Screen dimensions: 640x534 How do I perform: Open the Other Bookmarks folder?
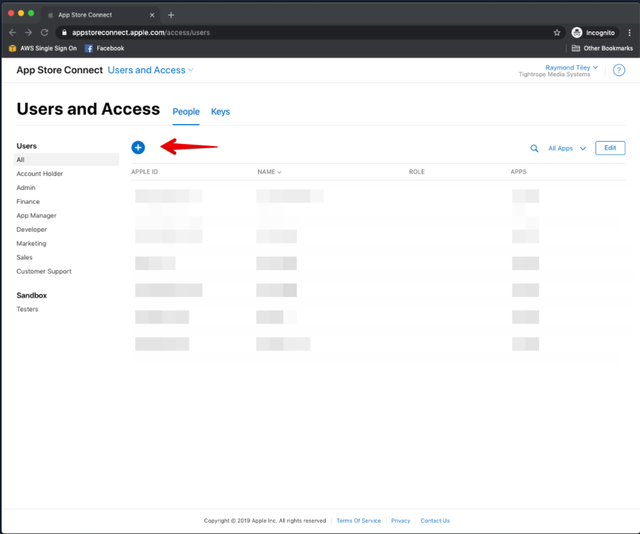(x=602, y=48)
